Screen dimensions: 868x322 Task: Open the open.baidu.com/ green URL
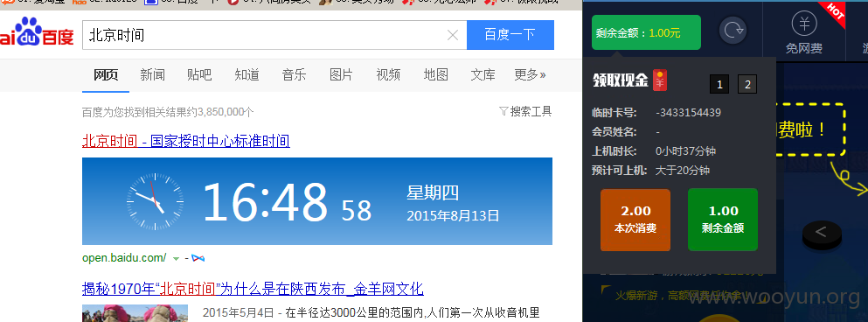[x=124, y=258]
